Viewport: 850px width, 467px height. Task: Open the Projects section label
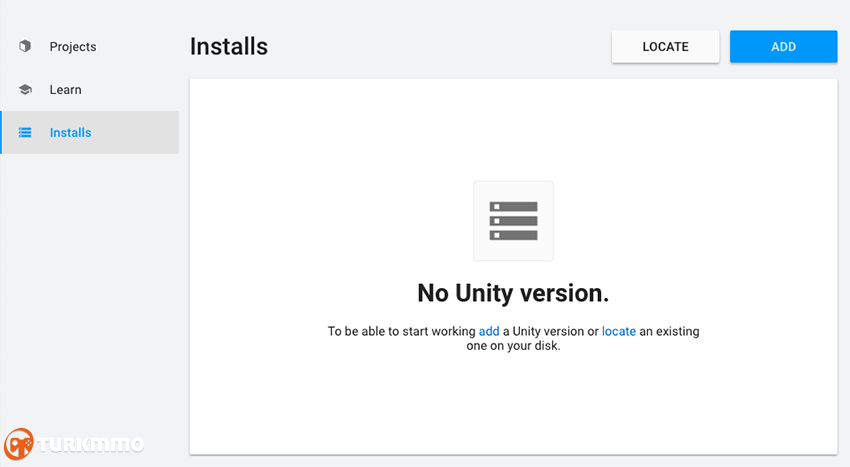tap(73, 47)
